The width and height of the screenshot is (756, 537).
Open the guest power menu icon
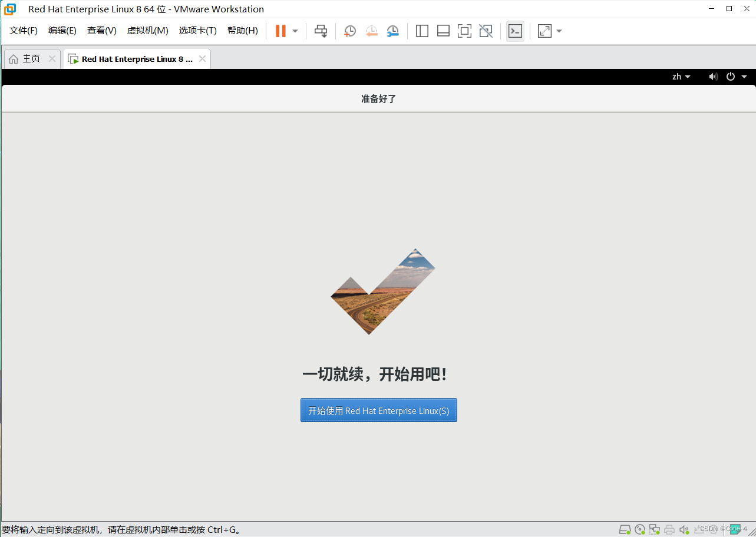click(x=731, y=77)
